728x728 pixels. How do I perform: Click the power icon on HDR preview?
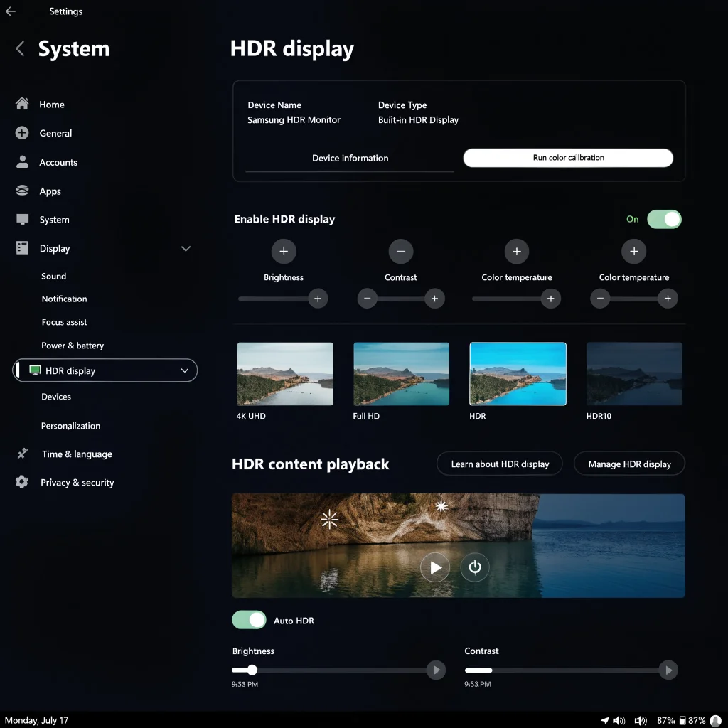pyautogui.click(x=474, y=567)
